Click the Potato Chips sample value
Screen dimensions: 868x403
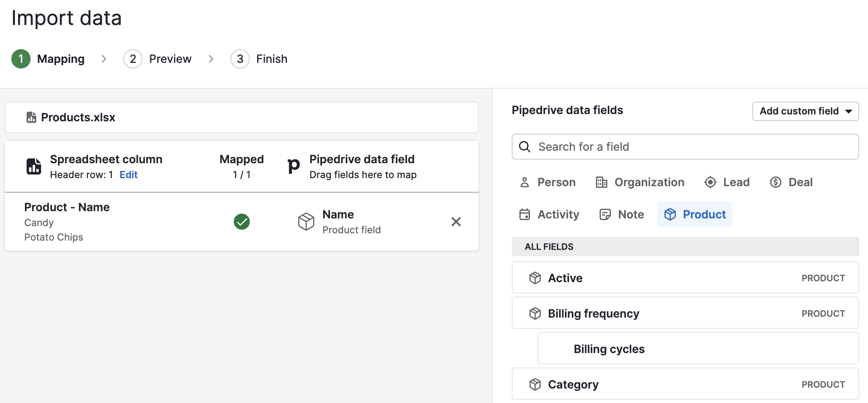54,237
